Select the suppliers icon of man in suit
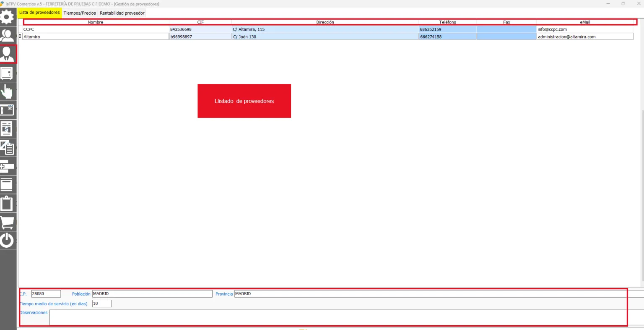 tap(8, 54)
